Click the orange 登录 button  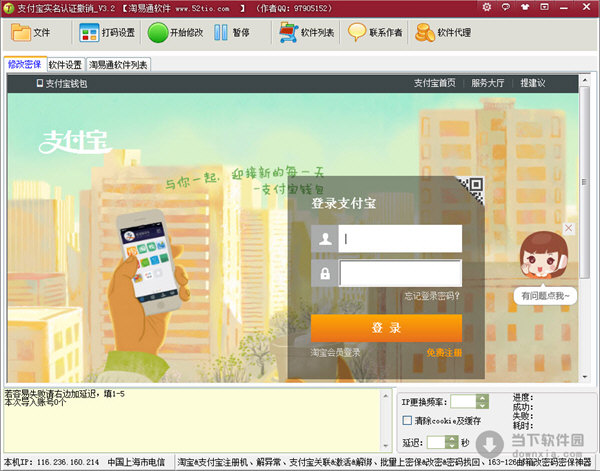click(x=386, y=328)
